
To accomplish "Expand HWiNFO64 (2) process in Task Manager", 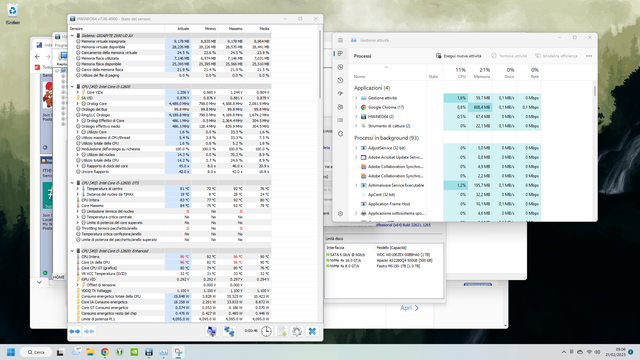I will click(356, 117).
